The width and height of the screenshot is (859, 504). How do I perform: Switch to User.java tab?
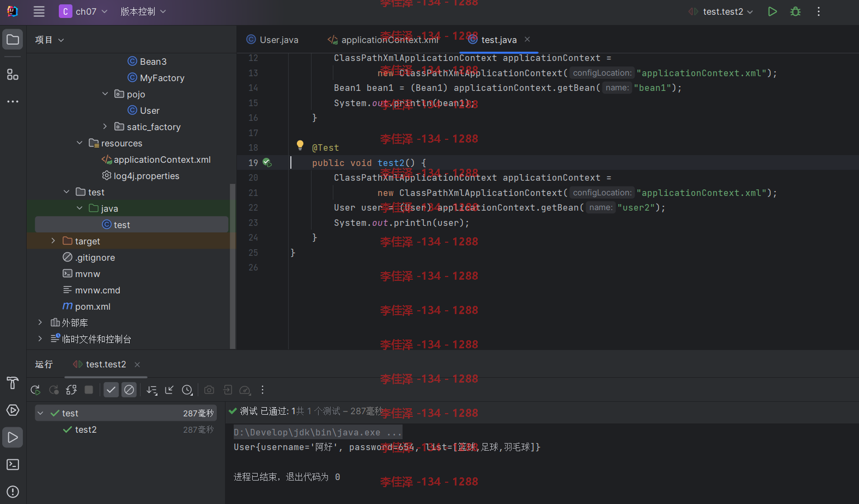click(x=272, y=40)
